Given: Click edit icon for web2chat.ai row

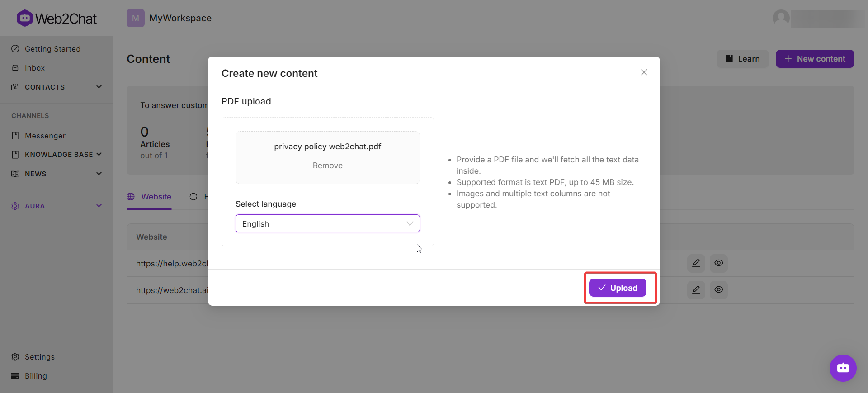Looking at the screenshot, I should pos(696,289).
